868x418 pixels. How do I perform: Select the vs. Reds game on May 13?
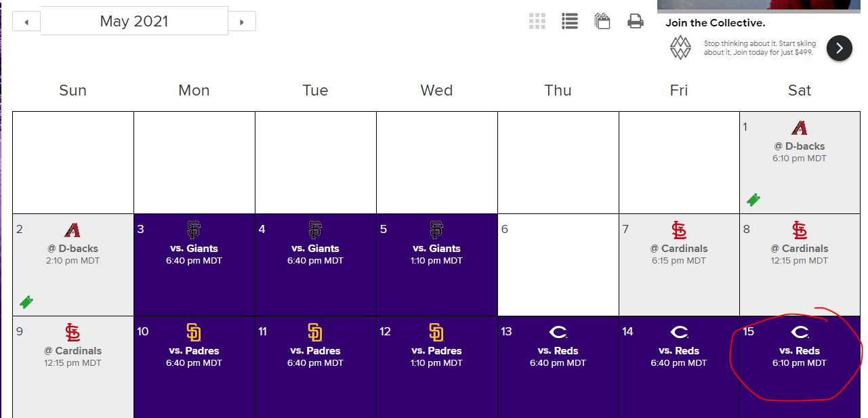click(x=558, y=367)
